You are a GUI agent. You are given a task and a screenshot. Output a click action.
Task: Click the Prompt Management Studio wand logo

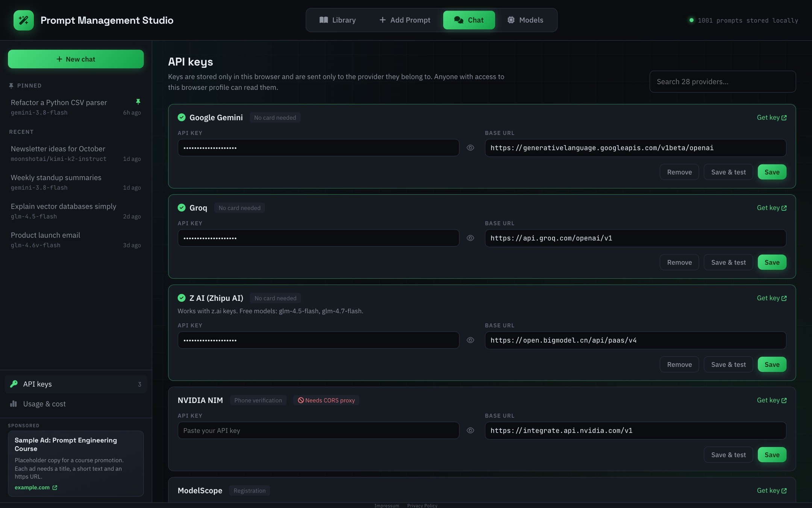tap(23, 20)
